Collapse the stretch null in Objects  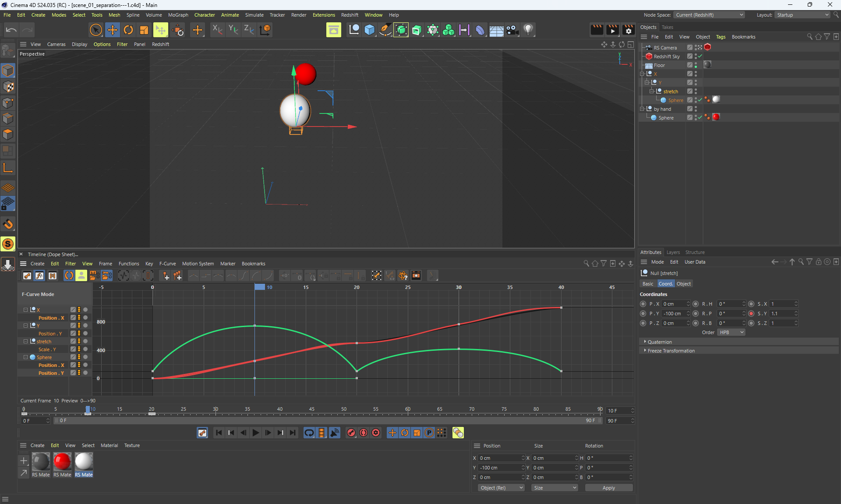tap(652, 91)
